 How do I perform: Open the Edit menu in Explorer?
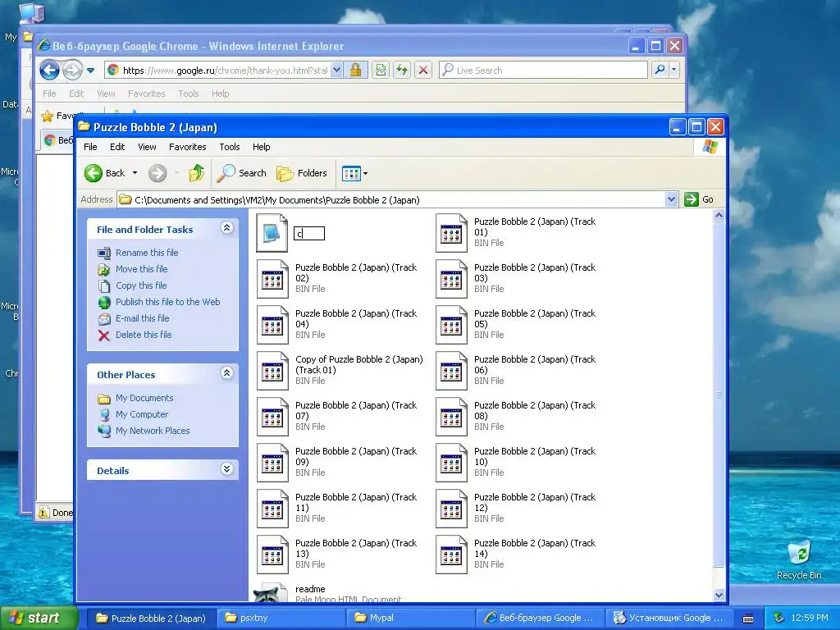[117, 147]
